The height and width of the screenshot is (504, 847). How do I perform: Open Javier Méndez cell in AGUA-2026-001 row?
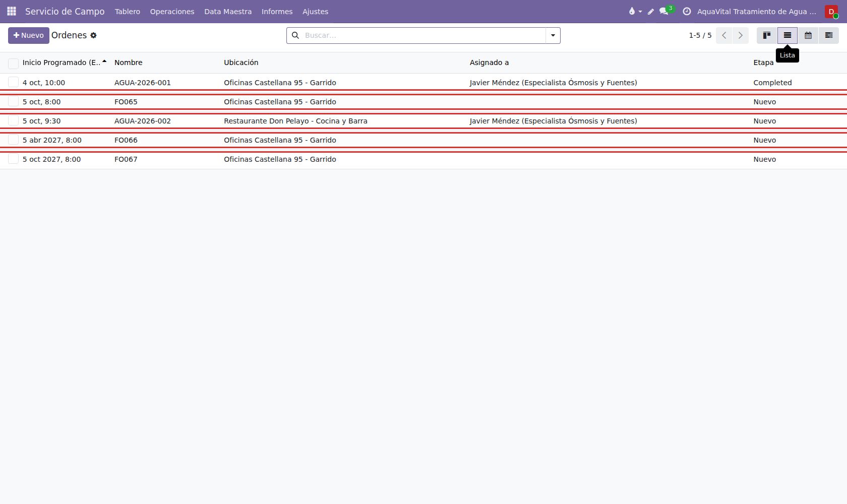click(553, 83)
